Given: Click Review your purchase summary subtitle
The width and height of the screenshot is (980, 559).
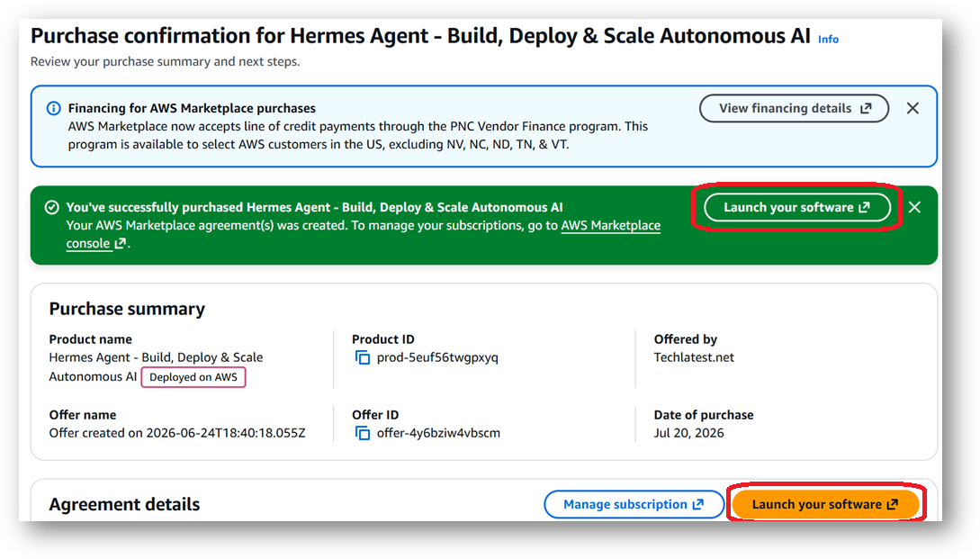Looking at the screenshot, I should (165, 62).
